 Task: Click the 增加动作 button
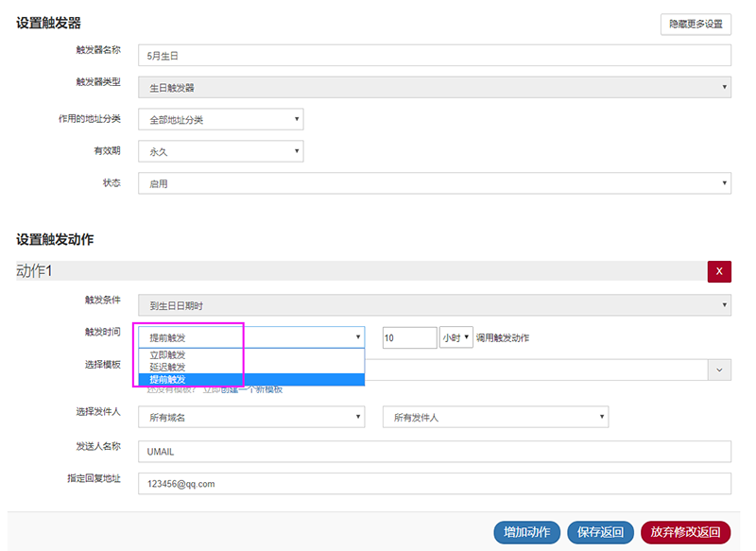tap(527, 532)
